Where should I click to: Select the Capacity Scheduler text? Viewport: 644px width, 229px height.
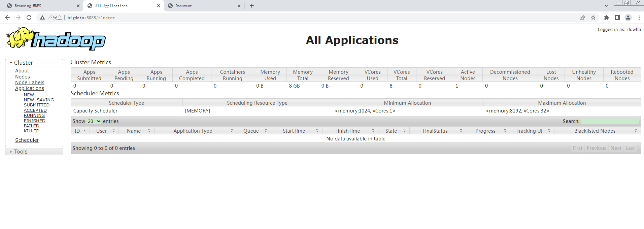95,111
